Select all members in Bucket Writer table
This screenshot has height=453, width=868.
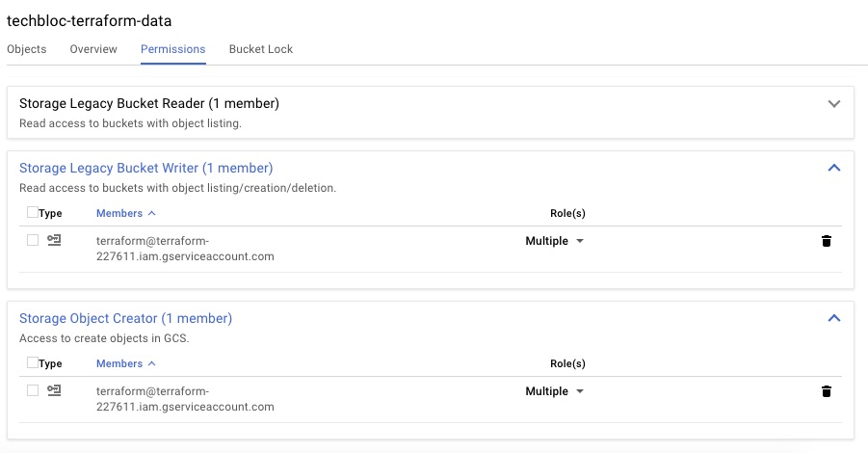click(33, 213)
